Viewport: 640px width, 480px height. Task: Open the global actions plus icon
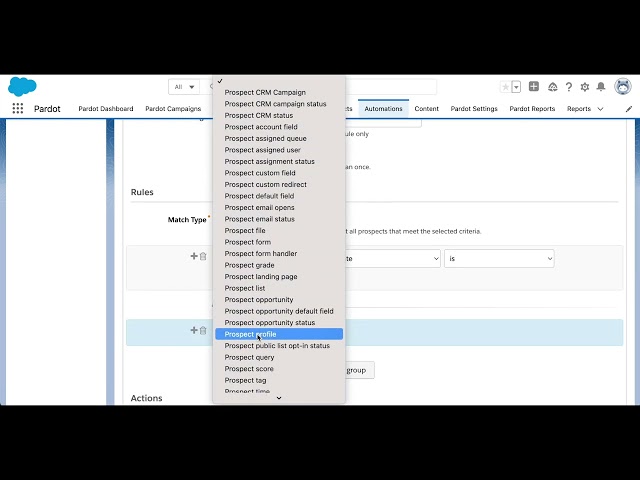click(533, 87)
